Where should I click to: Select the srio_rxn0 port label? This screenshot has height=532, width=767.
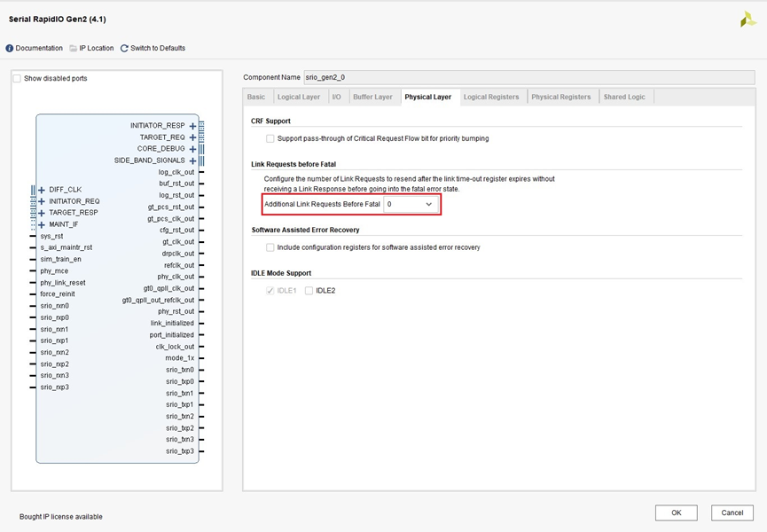point(54,306)
